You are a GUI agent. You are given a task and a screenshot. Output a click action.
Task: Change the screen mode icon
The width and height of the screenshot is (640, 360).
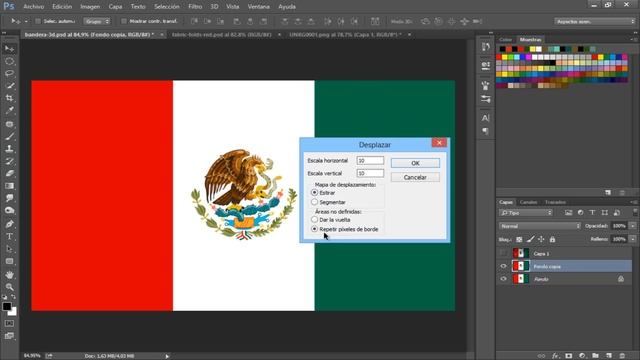pos(9,336)
